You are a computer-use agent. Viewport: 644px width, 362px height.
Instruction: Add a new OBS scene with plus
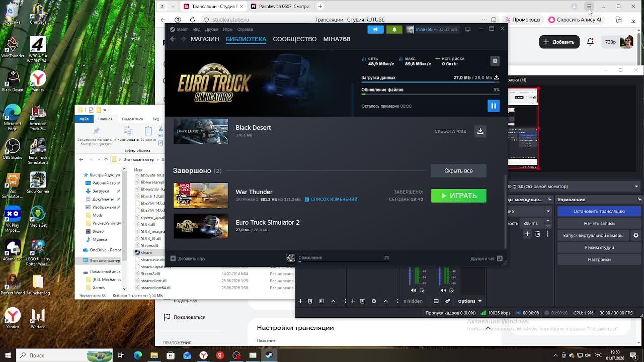click(300, 301)
